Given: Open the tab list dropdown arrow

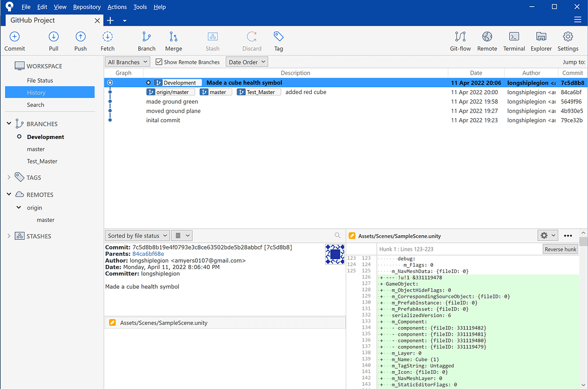Looking at the screenshot, I should 125,21.
